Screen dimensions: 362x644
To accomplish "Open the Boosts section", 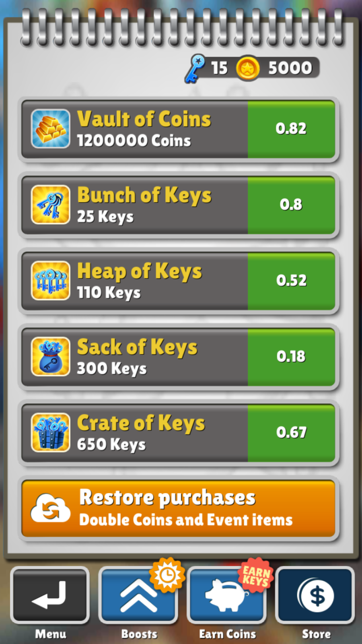I will coord(138,595).
